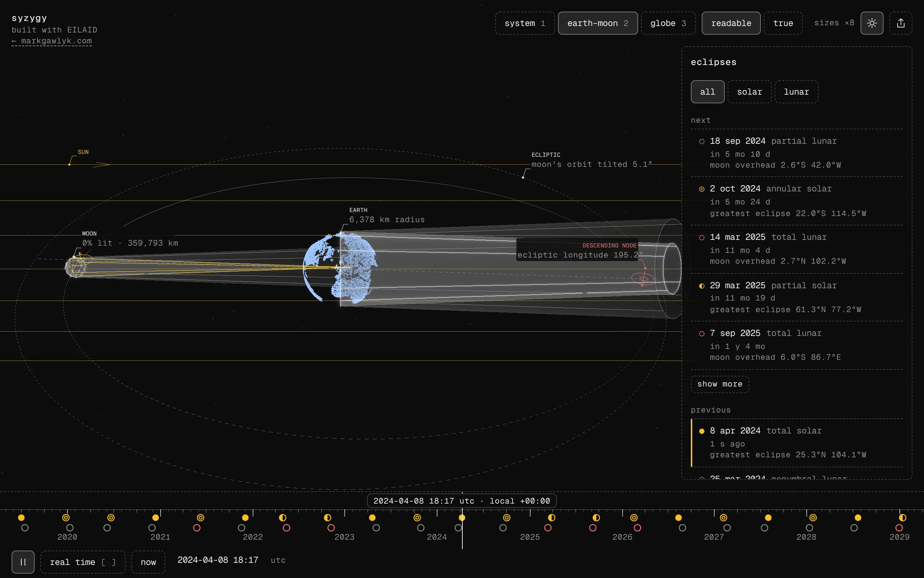Click the red circle beside 14 mar 2025 total lunar

click(702, 238)
